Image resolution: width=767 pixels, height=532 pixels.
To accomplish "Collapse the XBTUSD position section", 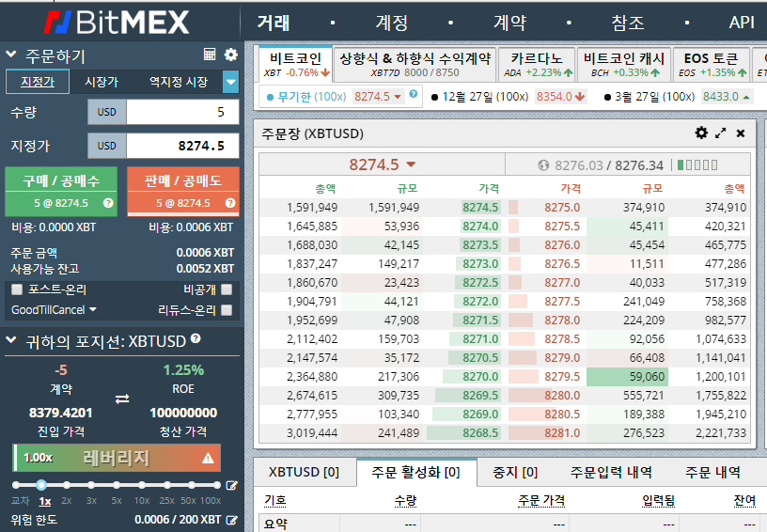I will point(11,340).
